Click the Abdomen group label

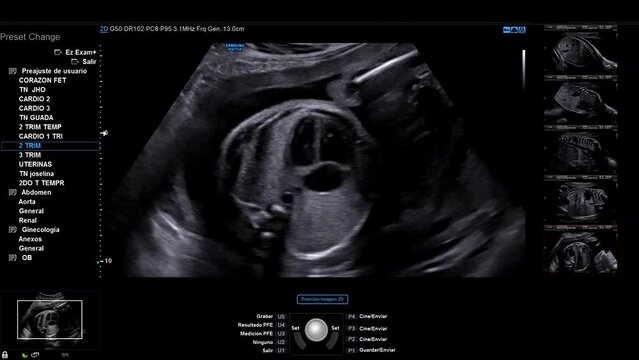pyautogui.click(x=36, y=192)
